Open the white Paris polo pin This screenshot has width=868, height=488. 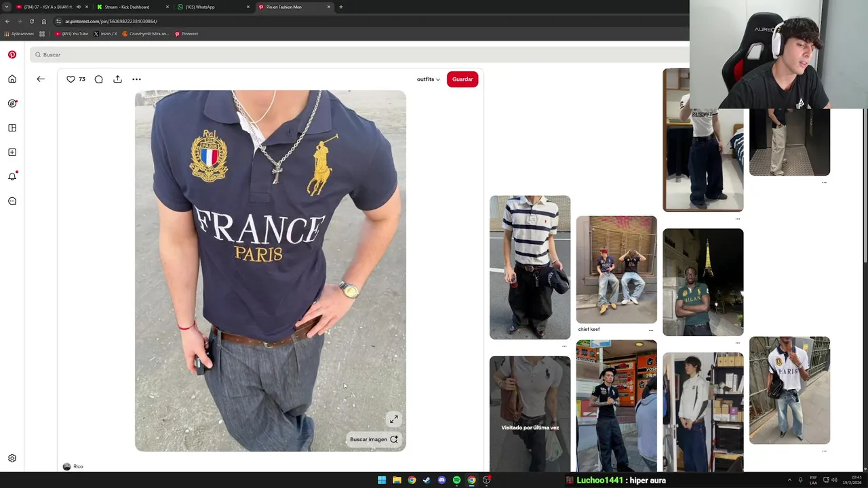tap(789, 390)
